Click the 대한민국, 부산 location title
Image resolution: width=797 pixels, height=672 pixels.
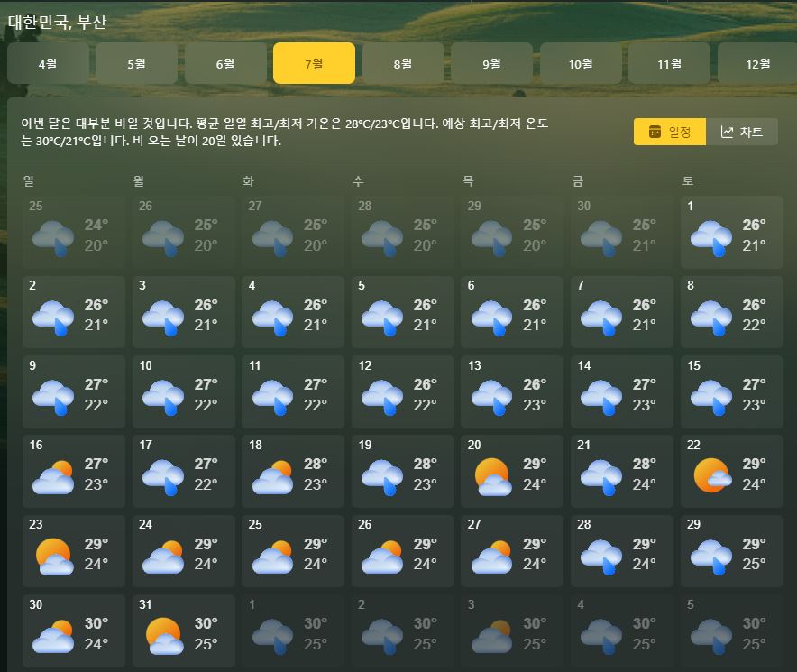click(57, 22)
